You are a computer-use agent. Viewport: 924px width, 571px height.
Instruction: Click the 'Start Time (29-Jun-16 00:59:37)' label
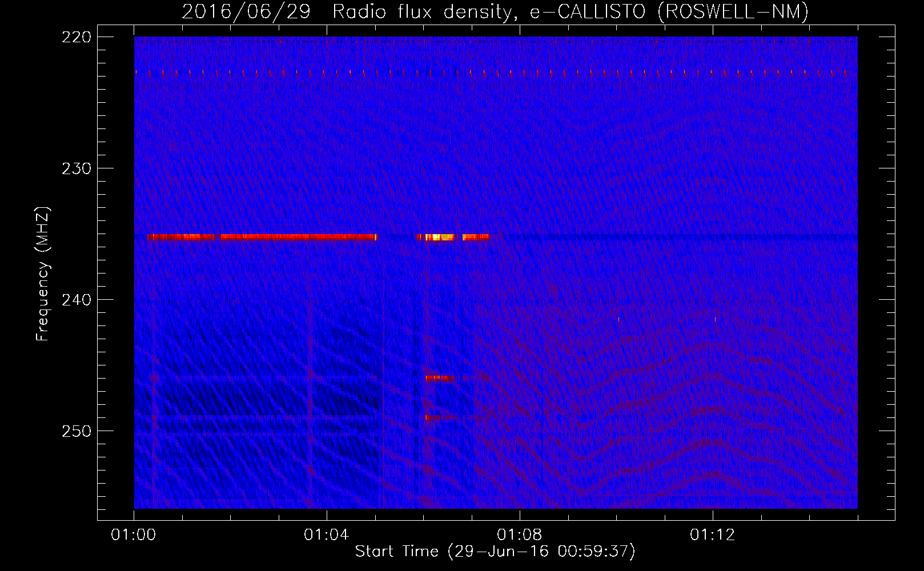click(x=495, y=552)
